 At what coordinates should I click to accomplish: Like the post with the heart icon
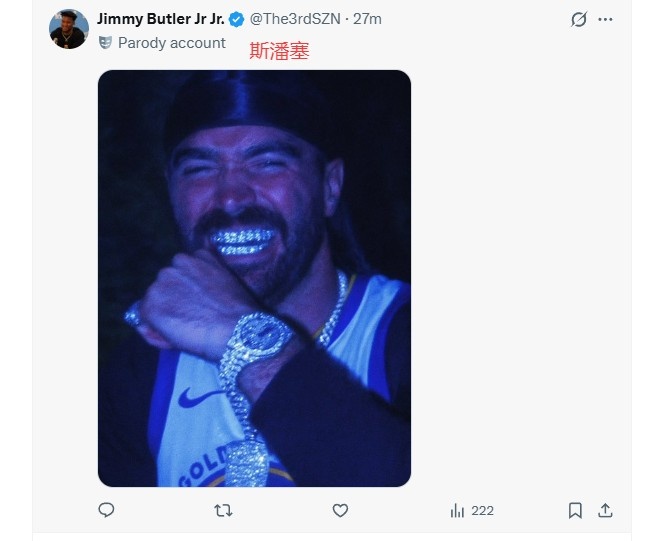coord(340,510)
